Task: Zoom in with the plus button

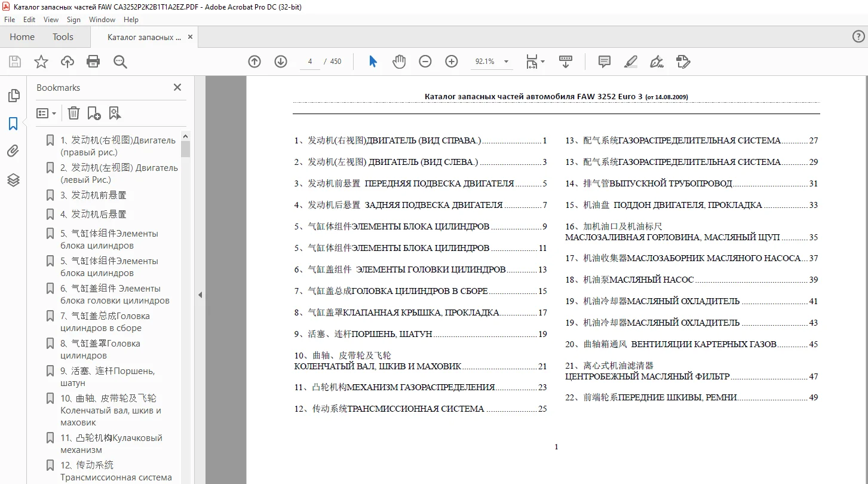Action: click(452, 62)
